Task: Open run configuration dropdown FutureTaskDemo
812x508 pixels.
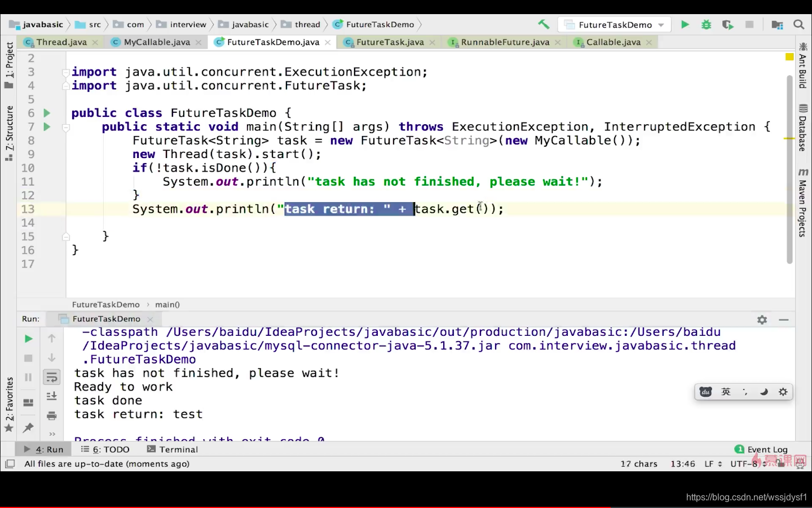Action: [x=614, y=25]
